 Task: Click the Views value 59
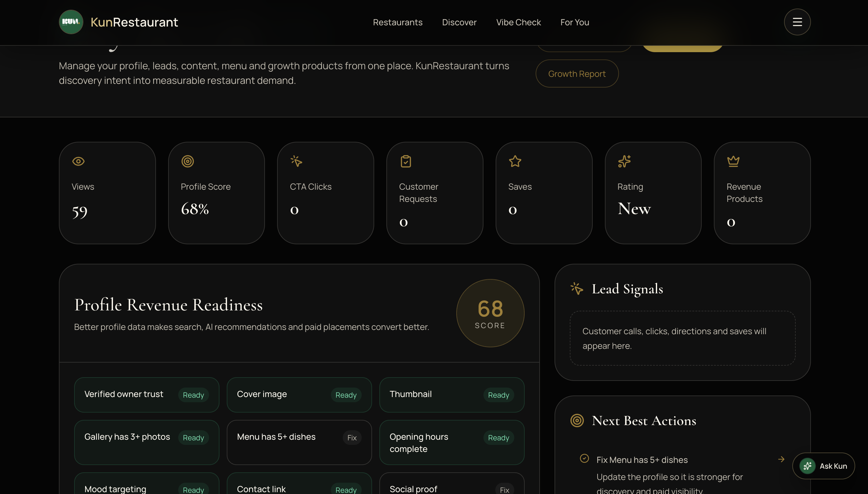79,212
